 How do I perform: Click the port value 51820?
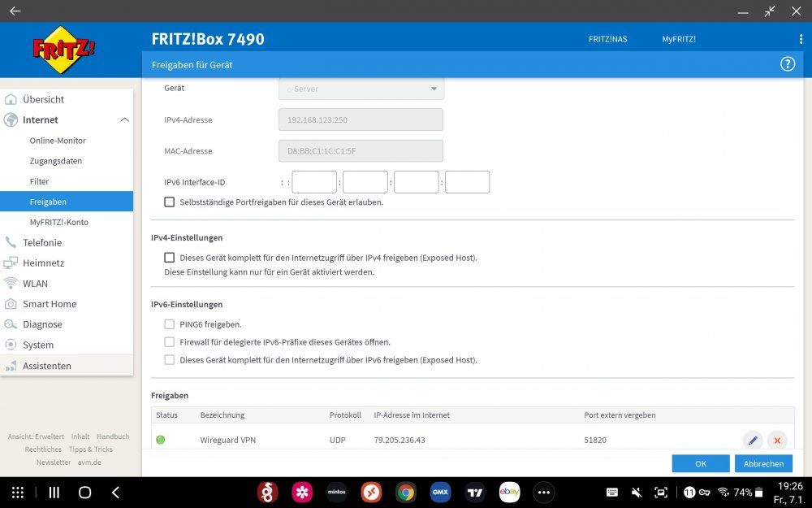[x=595, y=440]
